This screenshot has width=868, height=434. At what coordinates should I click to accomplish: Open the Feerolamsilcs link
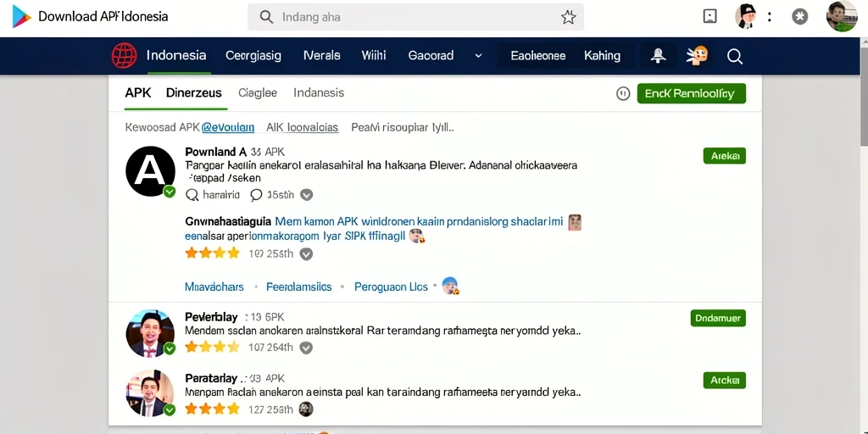point(299,287)
